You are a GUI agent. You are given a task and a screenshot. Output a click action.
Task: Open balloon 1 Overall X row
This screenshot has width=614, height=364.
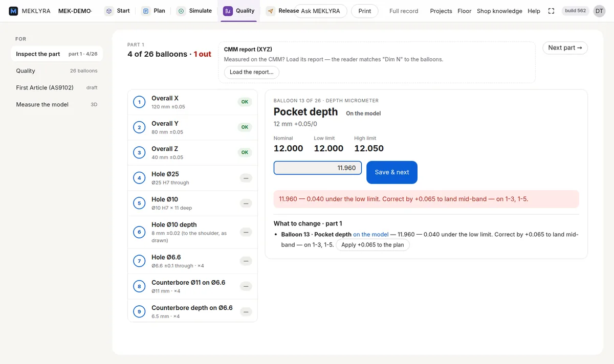[192, 102]
